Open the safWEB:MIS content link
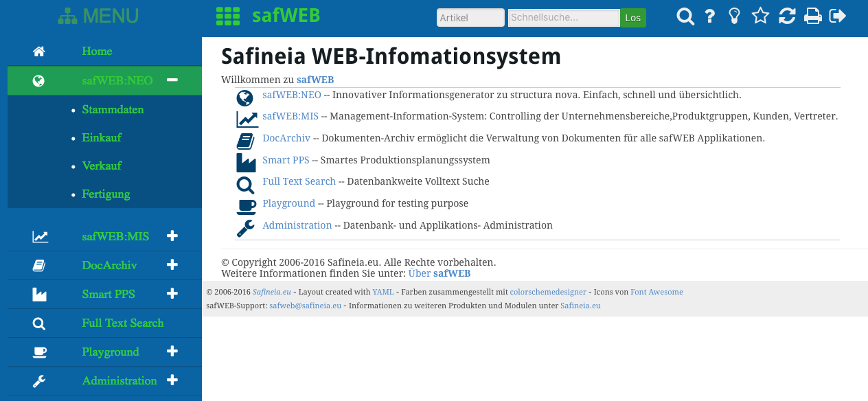The image size is (868, 401). (x=290, y=116)
